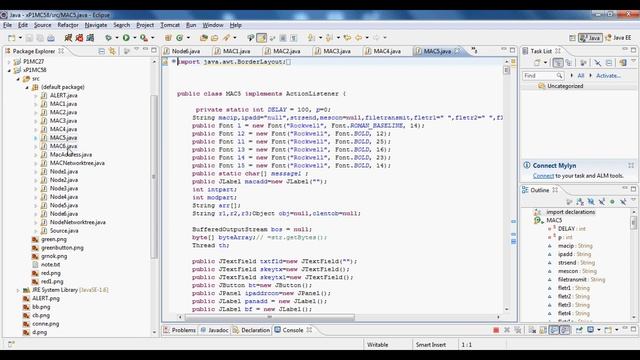Click the Open Type toolbar icon
640x360 pixels.
pyautogui.click(x=204, y=38)
